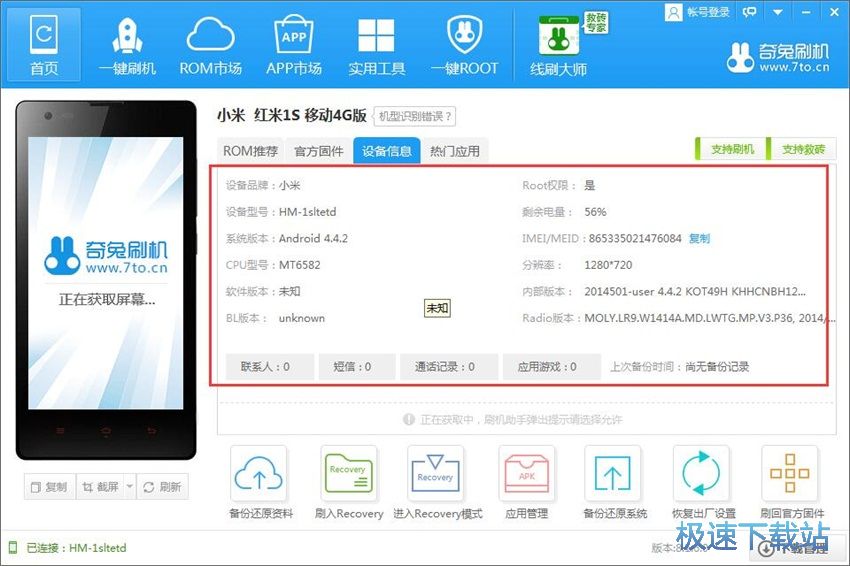Switch to 热门应用 tab
Viewport: 850px width, 566px height.
point(455,151)
